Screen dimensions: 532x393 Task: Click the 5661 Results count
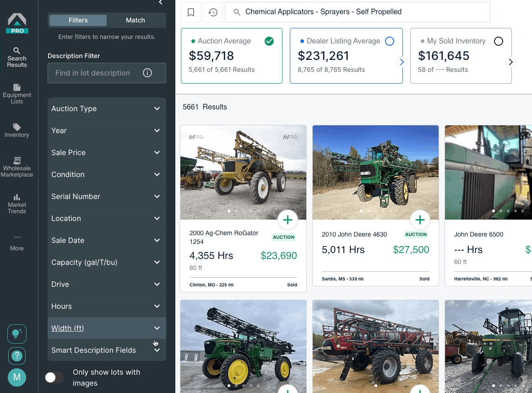point(205,107)
